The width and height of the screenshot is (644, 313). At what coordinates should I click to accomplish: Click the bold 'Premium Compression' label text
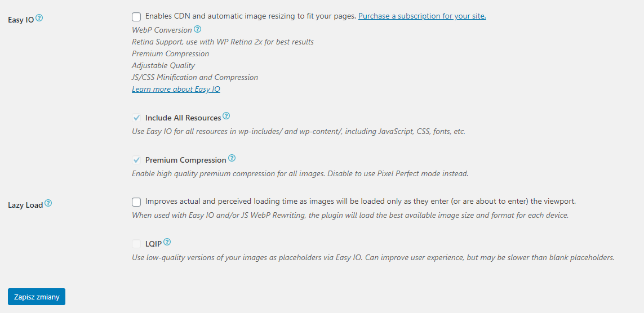click(x=186, y=160)
